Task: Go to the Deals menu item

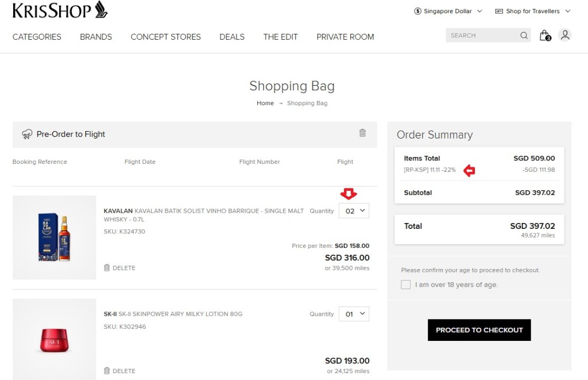Action: tap(232, 37)
